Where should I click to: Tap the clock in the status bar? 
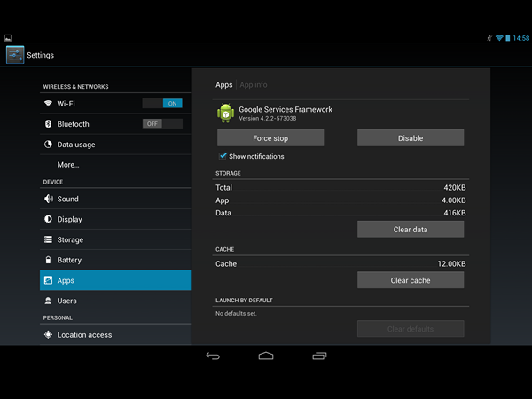point(520,38)
